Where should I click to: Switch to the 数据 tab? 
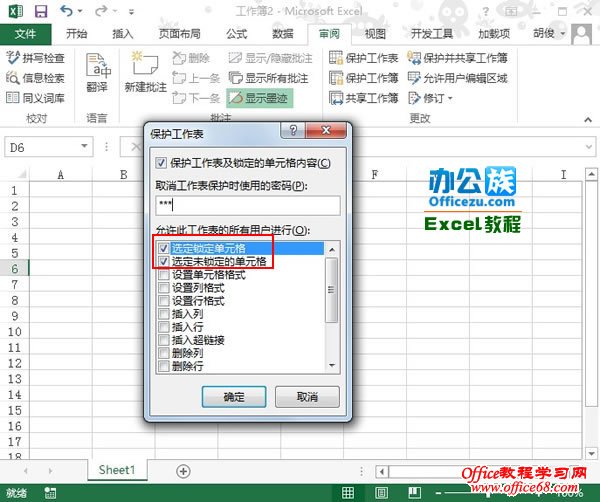pyautogui.click(x=282, y=34)
